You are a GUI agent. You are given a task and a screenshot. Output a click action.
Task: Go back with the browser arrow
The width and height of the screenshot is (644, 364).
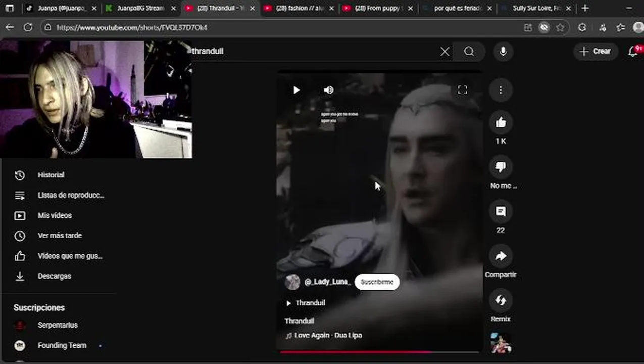(10, 28)
